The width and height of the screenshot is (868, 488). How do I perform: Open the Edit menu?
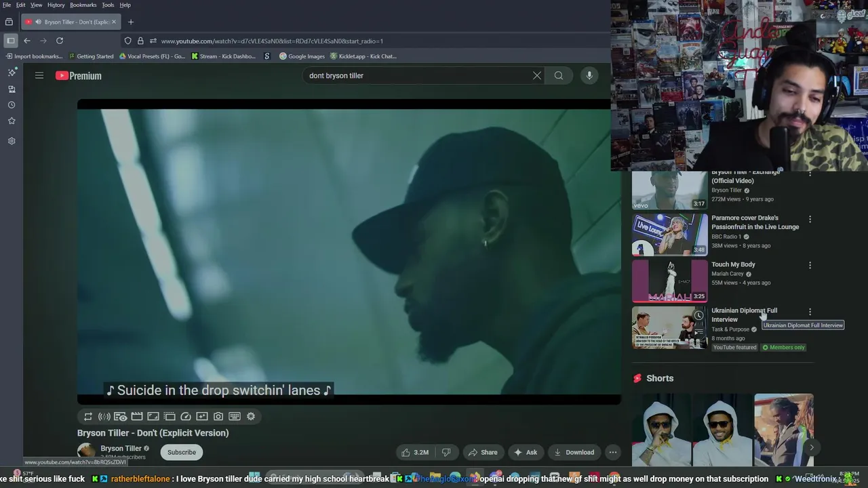click(x=21, y=5)
